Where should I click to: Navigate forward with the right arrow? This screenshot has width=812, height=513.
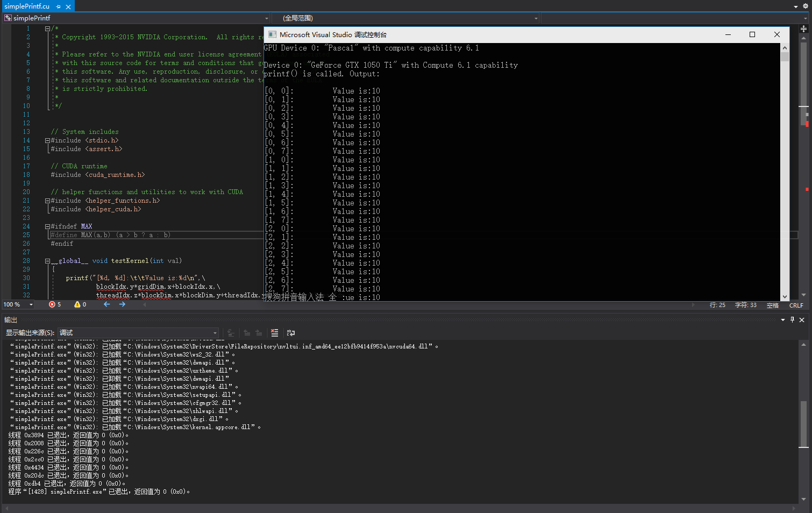pyautogui.click(x=122, y=304)
